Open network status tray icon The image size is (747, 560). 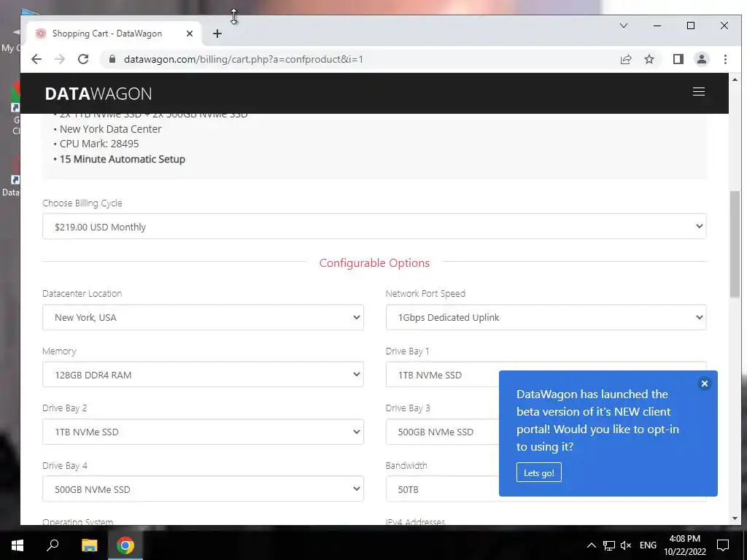[x=609, y=545]
